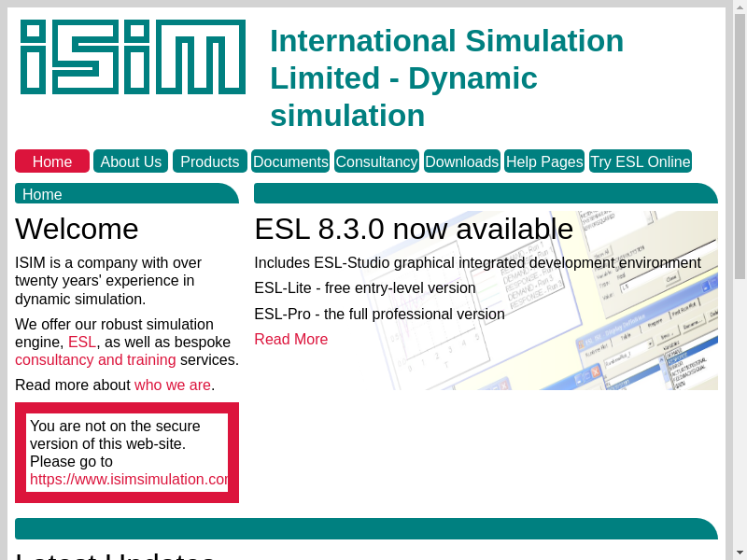Follow the secure isimsimulation.com link
The image size is (747, 560).
point(129,480)
